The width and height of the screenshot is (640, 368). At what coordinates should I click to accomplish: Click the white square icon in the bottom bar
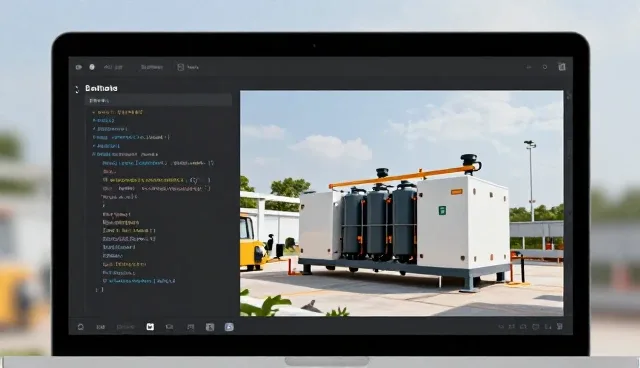(150, 327)
